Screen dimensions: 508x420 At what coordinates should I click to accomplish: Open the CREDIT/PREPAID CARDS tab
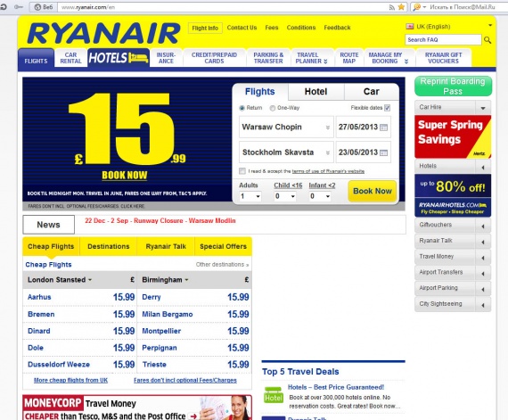(214, 58)
